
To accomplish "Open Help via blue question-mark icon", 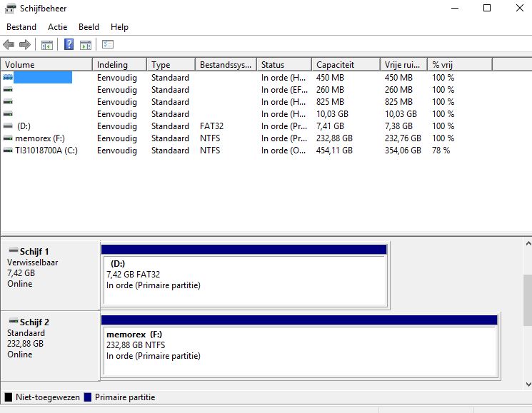I will tap(69, 44).
